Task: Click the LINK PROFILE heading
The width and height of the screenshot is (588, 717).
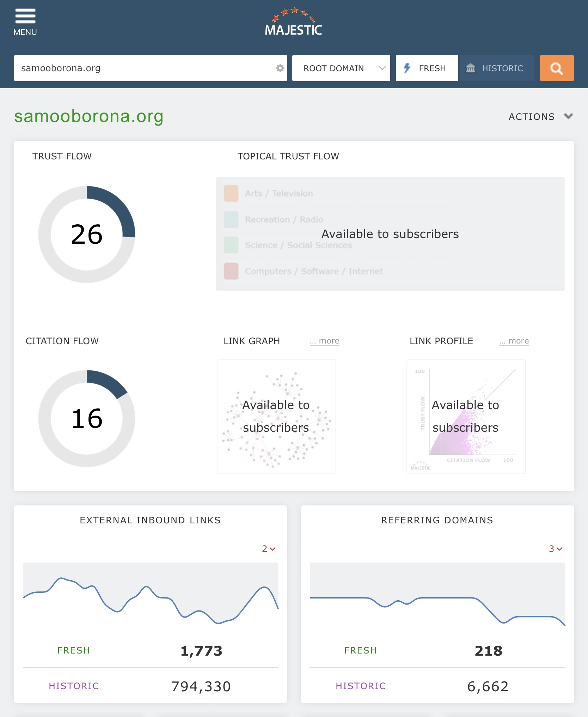Action: 441,341
